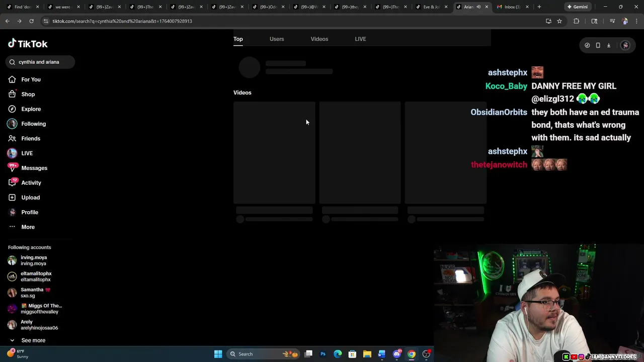Open Messages with 99+ badge

pos(34,168)
